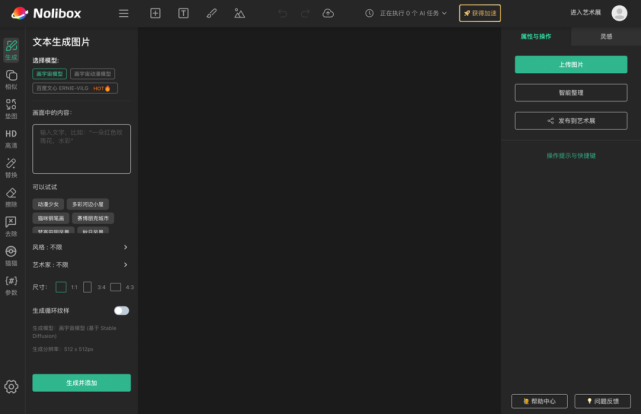
Task: Select the Brush tool icon
Action: [x=211, y=13]
